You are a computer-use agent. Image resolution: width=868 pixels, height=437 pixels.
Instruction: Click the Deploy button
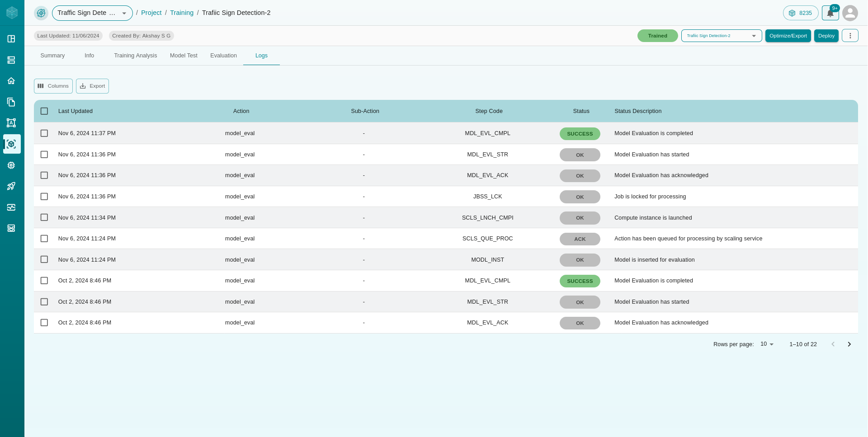coord(826,36)
